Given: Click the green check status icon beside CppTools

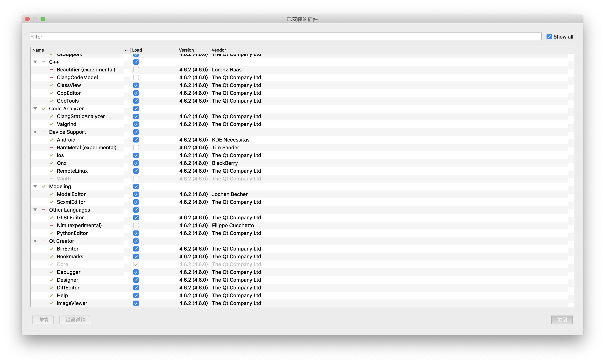Looking at the screenshot, I should pyautogui.click(x=51, y=101).
